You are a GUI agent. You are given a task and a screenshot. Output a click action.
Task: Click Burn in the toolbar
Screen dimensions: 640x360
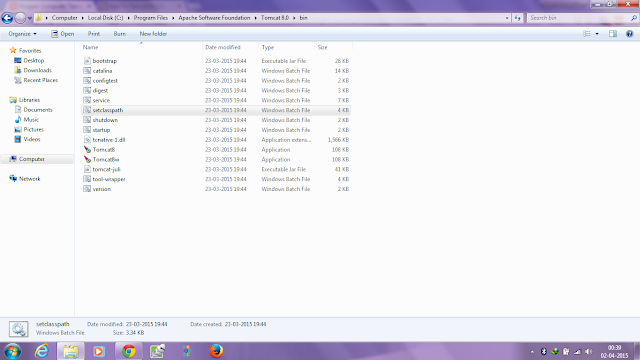coord(120,34)
